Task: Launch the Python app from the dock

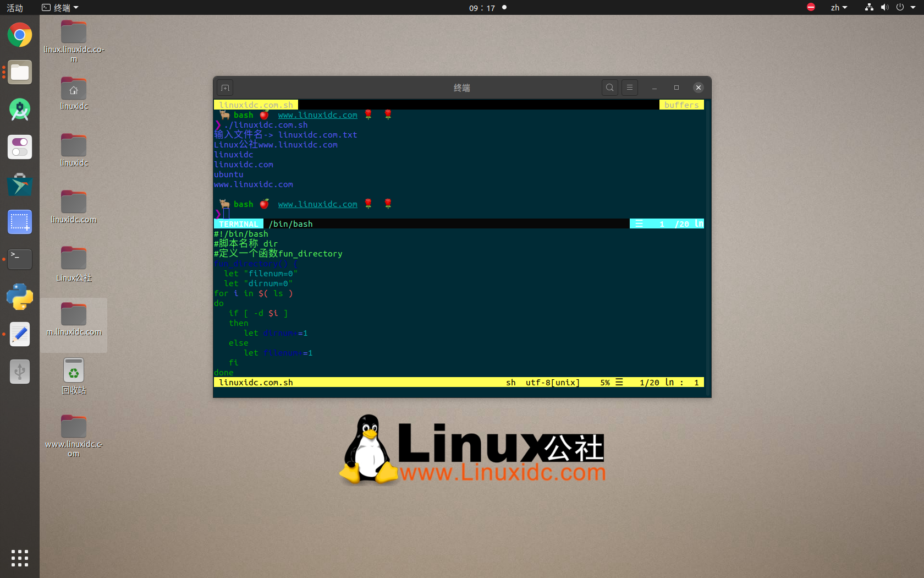Action: [x=20, y=297]
